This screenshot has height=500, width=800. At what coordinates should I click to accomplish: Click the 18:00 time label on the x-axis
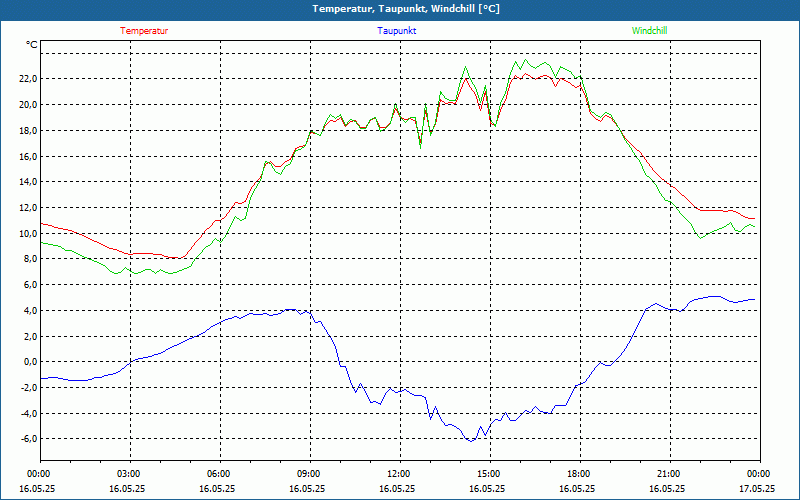coord(580,474)
